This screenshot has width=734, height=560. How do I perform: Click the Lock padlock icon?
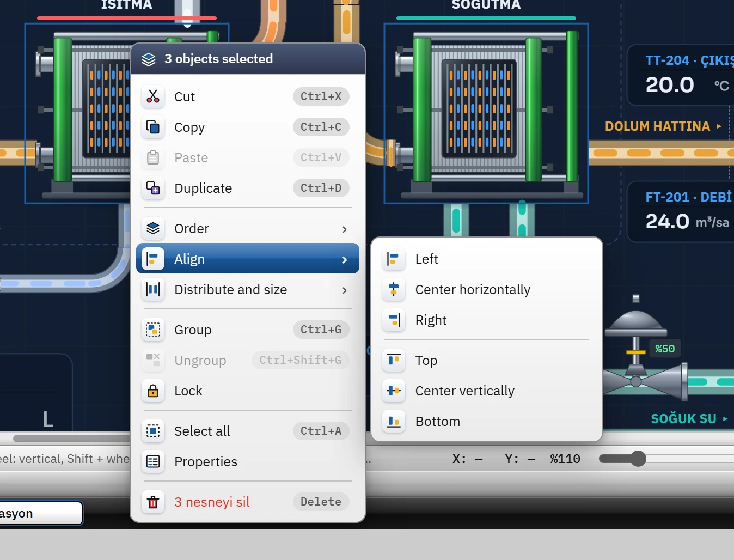153,391
